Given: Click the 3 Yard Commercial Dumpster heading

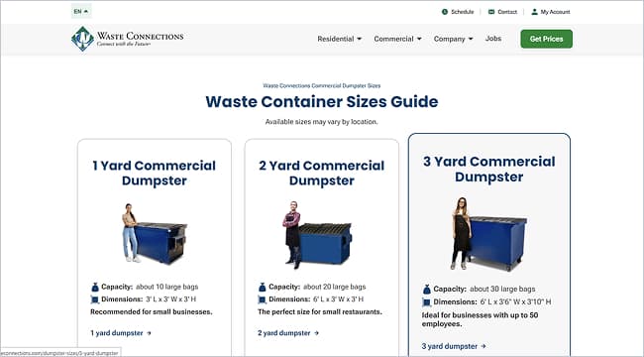Looking at the screenshot, I should coord(489,169).
